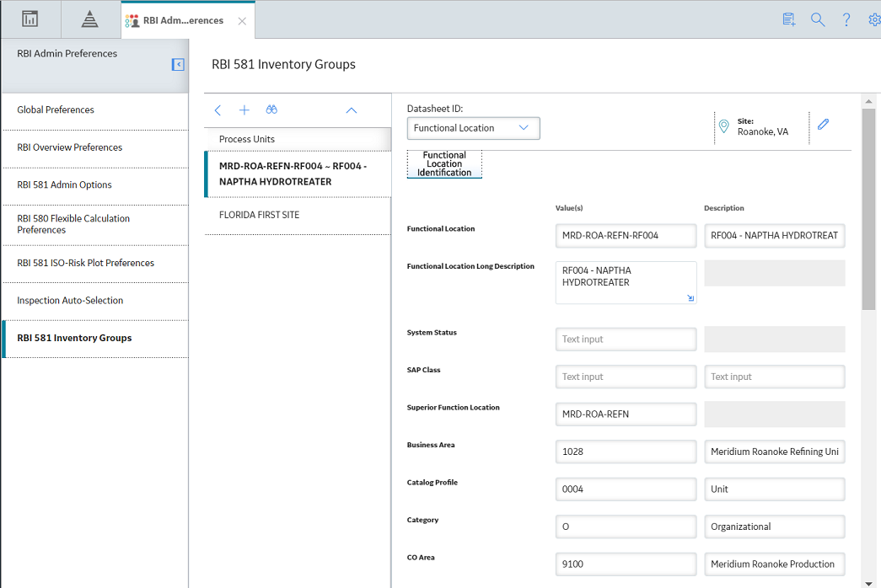Select the Functional Location Identification tab
Viewport: 881px width, 588px height.
point(444,164)
